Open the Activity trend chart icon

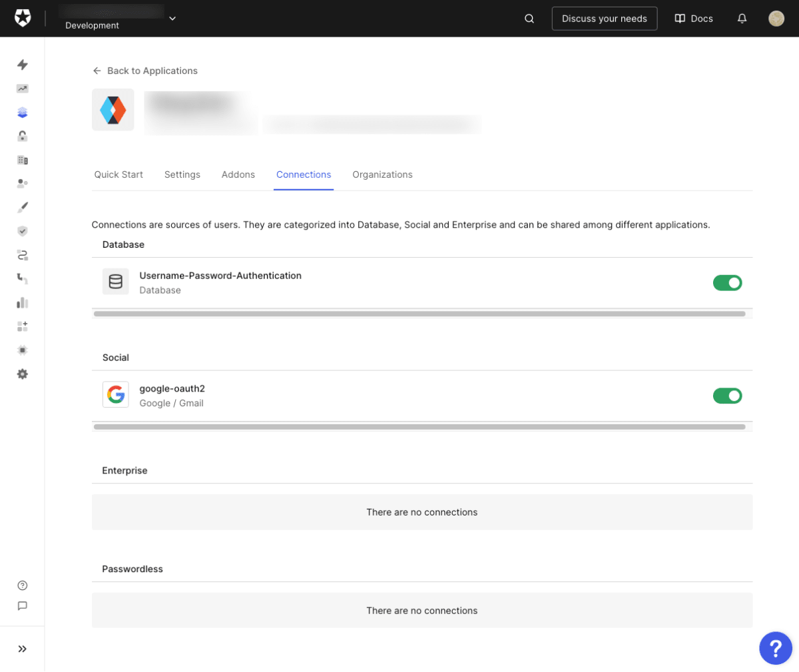23,89
